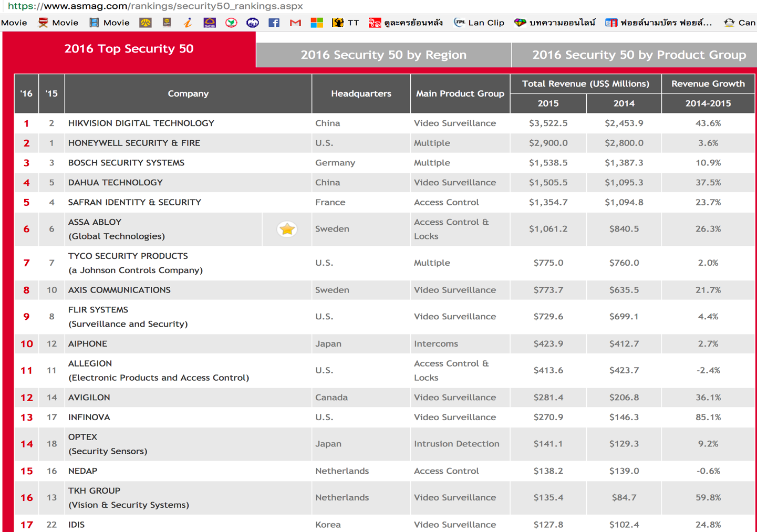Open the Gmail bookmark icon
The height and width of the screenshot is (532, 757).
[x=295, y=23]
